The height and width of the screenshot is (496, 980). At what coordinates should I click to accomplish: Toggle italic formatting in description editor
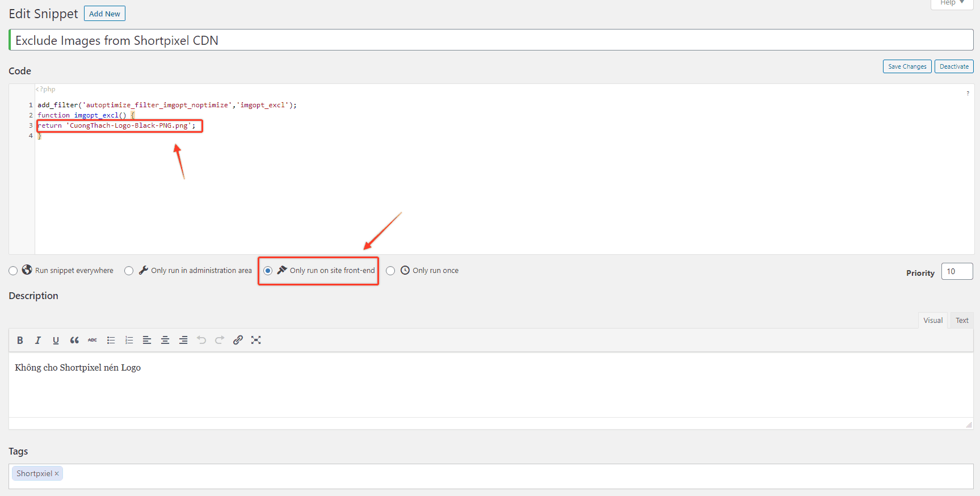point(38,340)
